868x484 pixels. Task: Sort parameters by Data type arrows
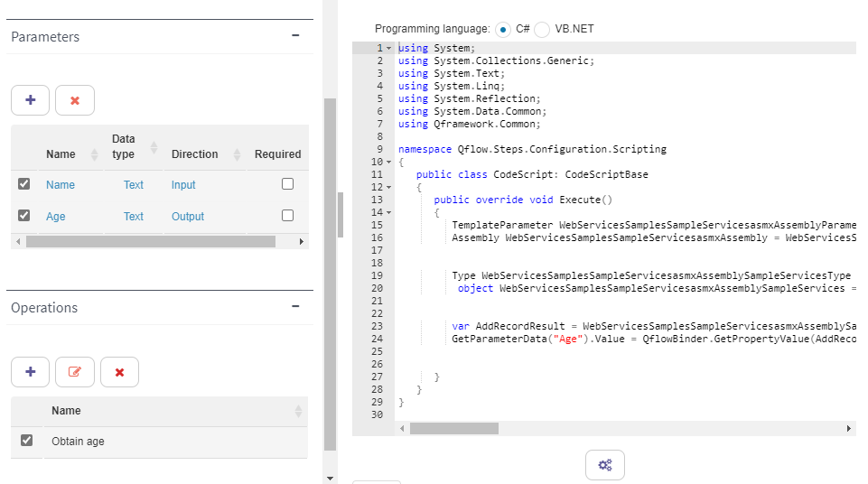pyautogui.click(x=154, y=147)
